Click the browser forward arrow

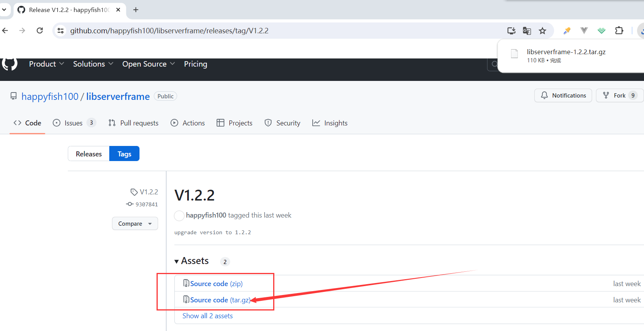pyautogui.click(x=22, y=31)
